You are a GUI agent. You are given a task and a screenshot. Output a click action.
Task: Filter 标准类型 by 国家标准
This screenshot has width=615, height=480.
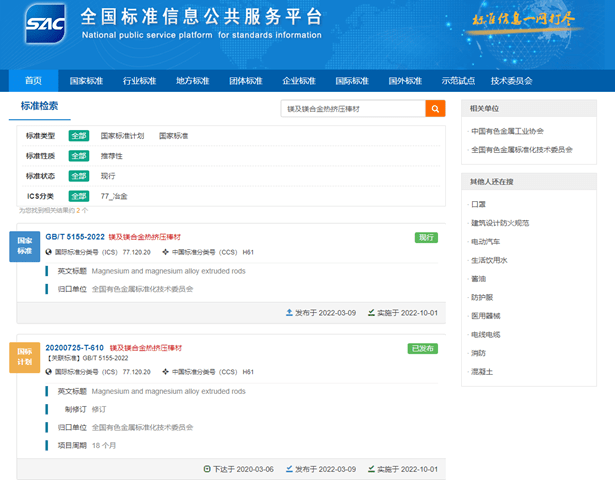[x=173, y=136]
